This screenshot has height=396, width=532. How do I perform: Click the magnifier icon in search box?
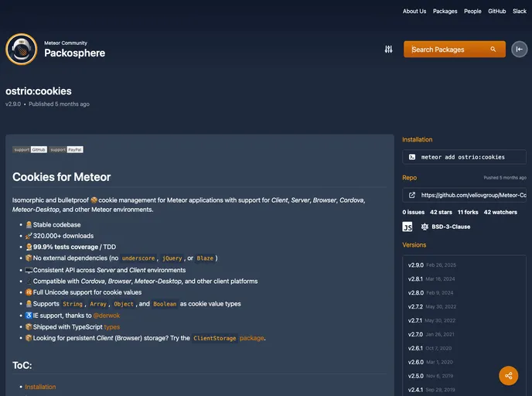pos(493,49)
